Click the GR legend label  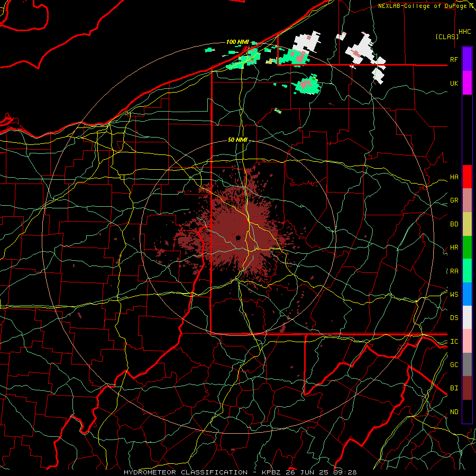(x=454, y=200)
